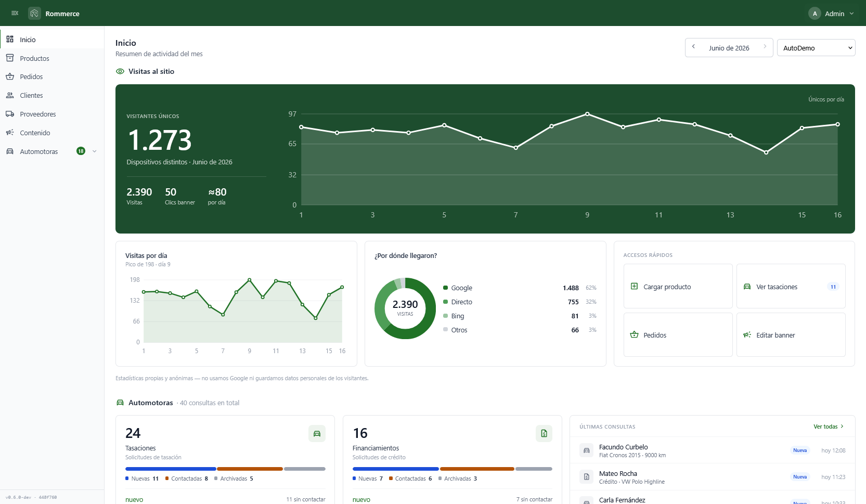Click the Clientes people icon
The image size is (866, 504).
pyautogui.click(x=10, y=95)
